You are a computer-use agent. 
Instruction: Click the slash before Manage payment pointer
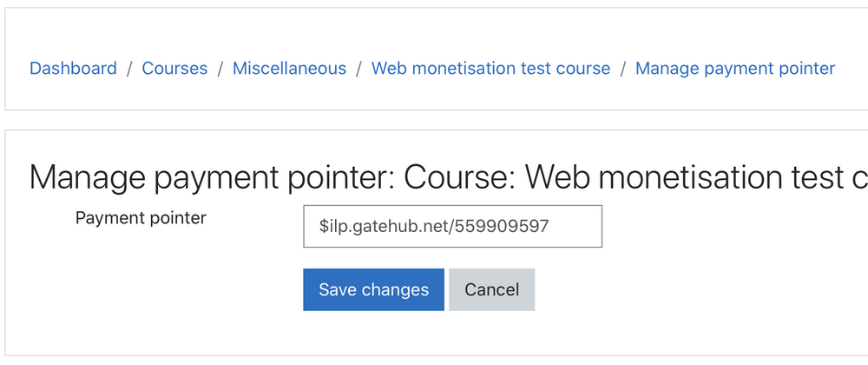click(x=623, y=69)
